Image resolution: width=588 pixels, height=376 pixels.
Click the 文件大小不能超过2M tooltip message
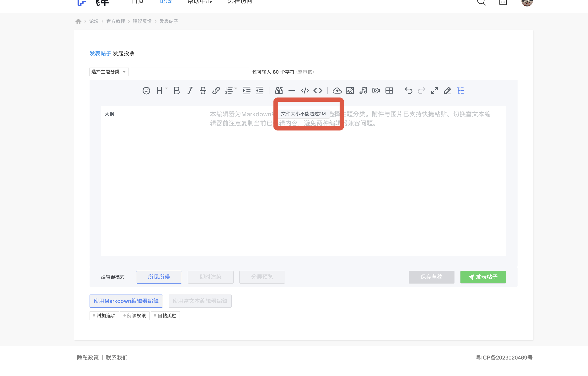click(303, 114)
